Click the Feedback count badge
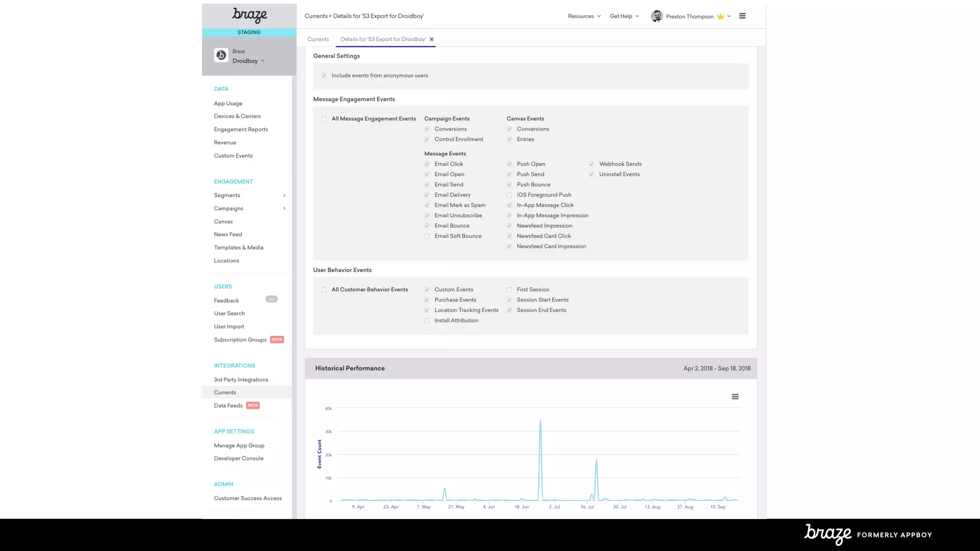The width and height of the screenshot is (980, 551). (x=271, y=299)
